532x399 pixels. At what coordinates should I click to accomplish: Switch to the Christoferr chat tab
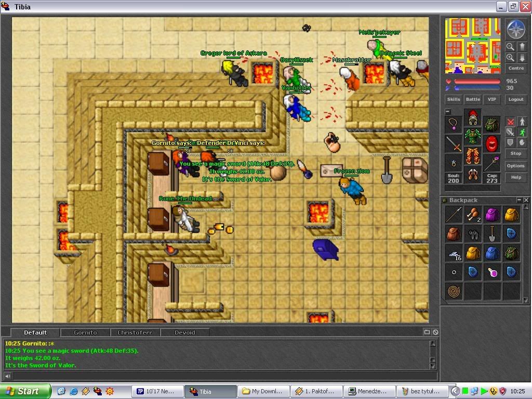pos(135,332)
